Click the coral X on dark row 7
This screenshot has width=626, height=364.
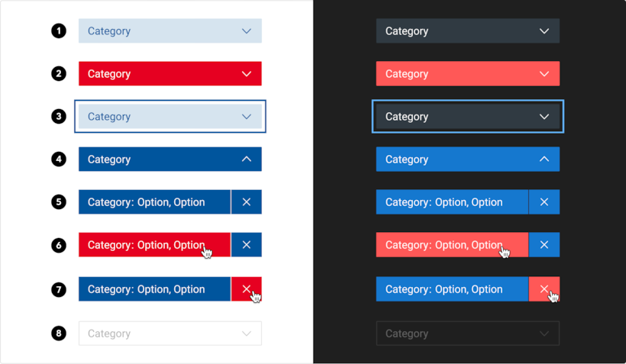pos(544,289)
